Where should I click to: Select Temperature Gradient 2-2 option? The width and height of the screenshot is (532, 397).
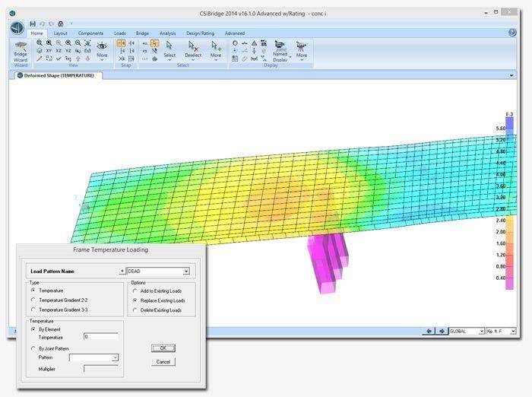(x=33, y=300)
